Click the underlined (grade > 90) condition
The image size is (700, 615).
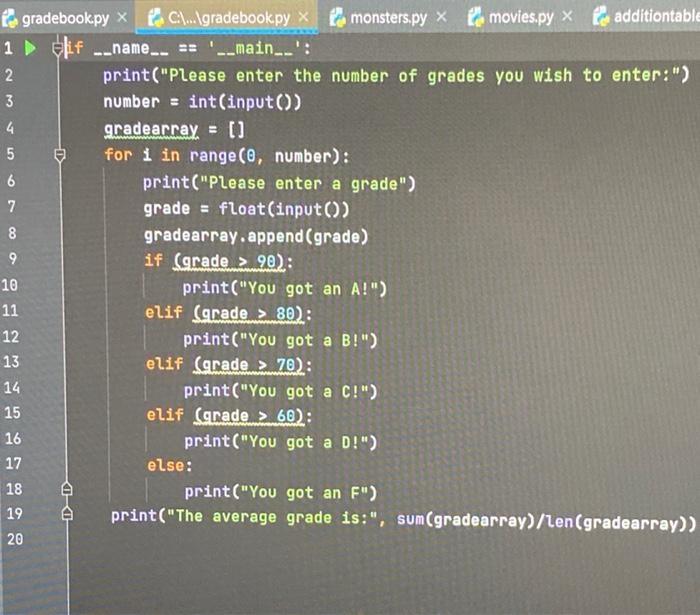(x=228, y=261)
